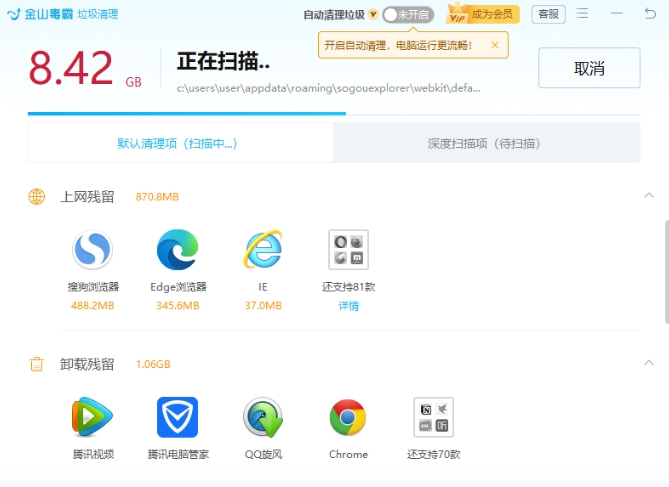669x487 pixels.
Task: Click the 上网残留 globe icon
Action: pyautogui.click(x=37, y=197)
